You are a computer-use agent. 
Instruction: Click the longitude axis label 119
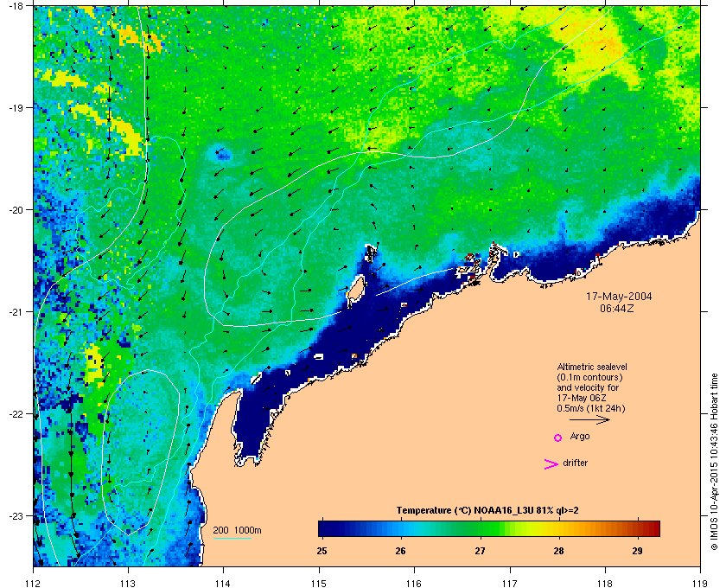pos(700,583)
